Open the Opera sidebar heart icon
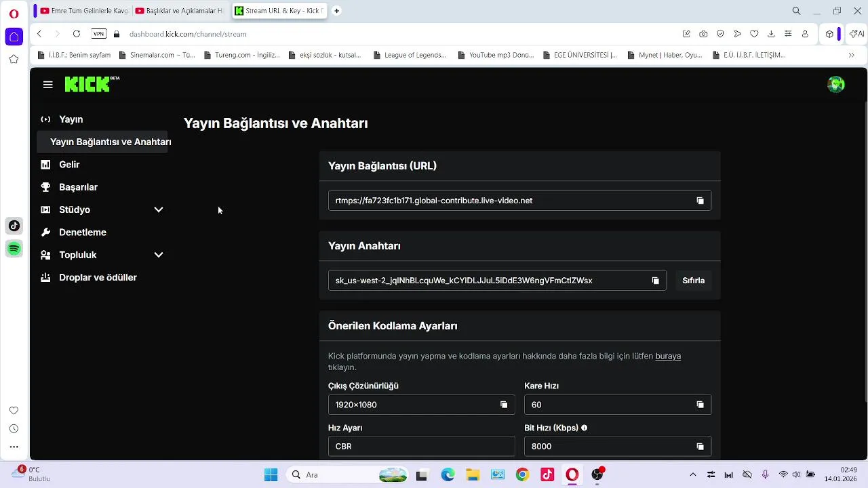Image resolution: width=868 pixels, height=488 pixels. tap(14, 411)
